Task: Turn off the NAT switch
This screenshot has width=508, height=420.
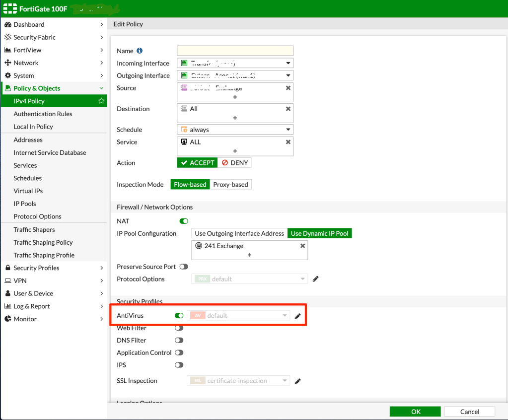Action: click(x=184, y=221)
